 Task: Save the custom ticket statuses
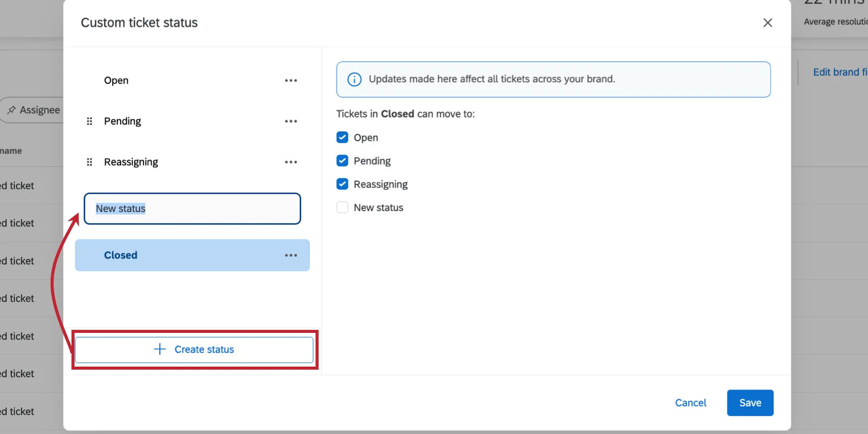click(750, 403)
